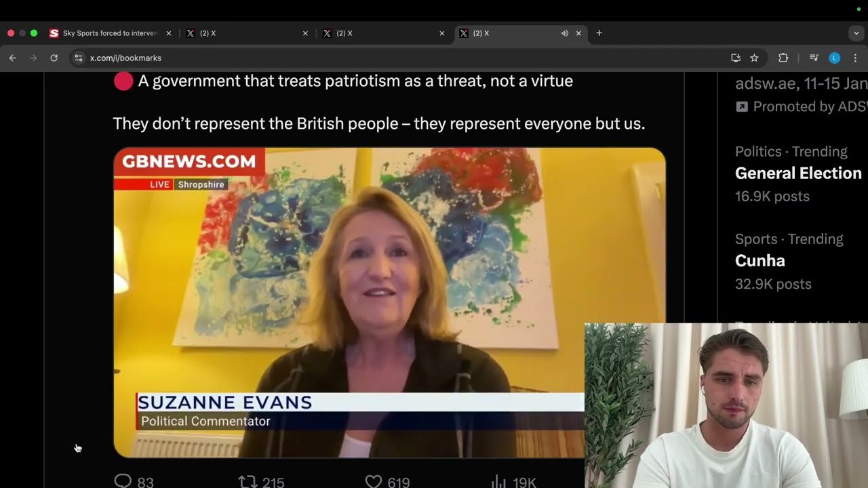Image resolution: width=868 pixels, height=488 pixels.
Task: Click the line about patriotism as a threat
Action: tap(355, 81)
